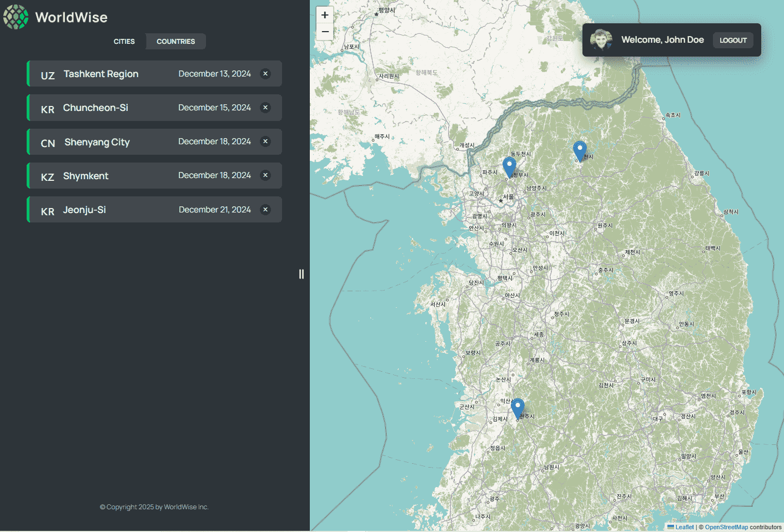Click the WorldWise globe logo
Screen dimensions: 784x532
coord(16,17)
